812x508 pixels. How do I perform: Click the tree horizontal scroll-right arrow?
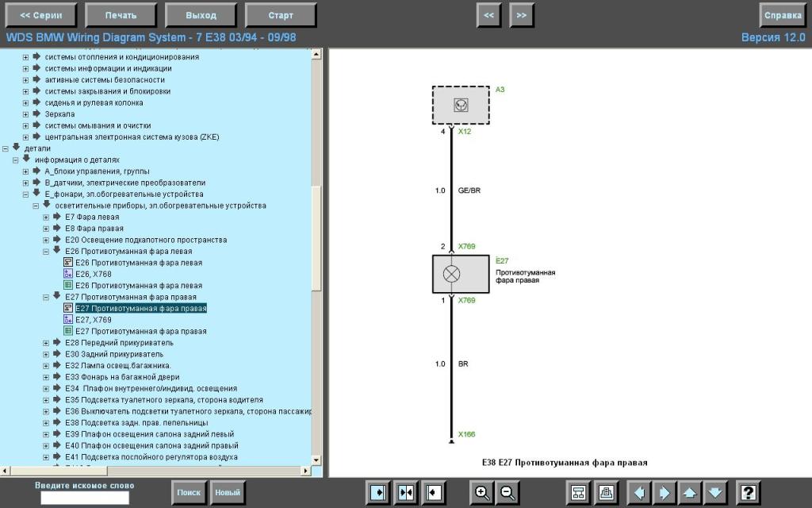pos(306,471)
